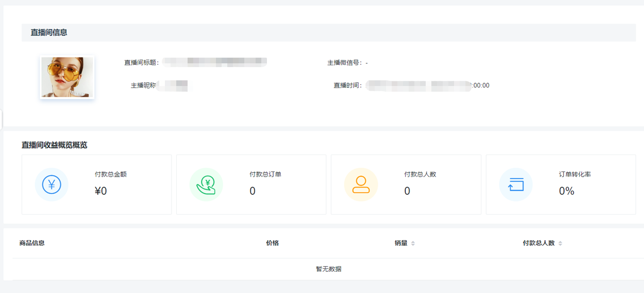Sort by 付款总人数 table header
Viewport: 644px width, 293px height.
539,243
